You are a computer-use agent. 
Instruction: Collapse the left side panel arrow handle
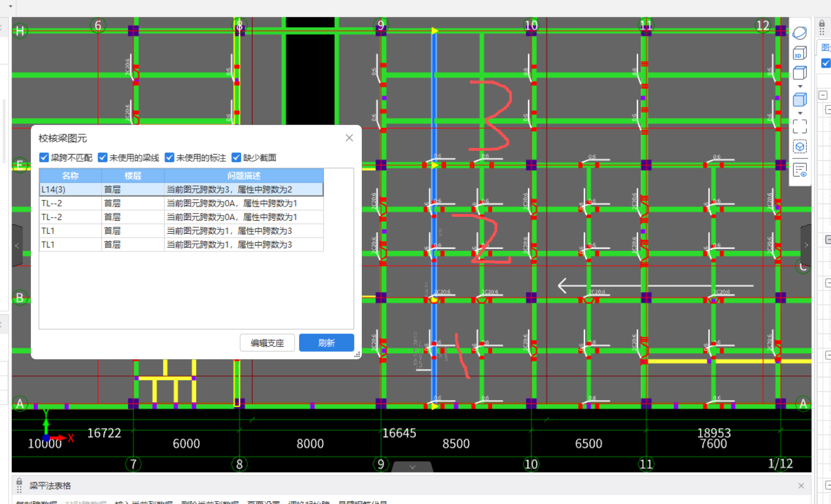[x=17, y=245]
